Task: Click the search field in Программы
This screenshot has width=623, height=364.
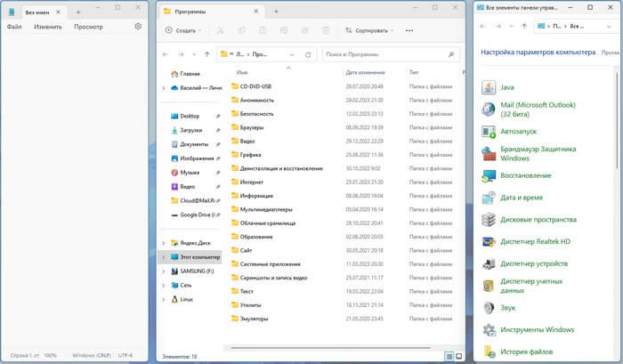Action: click(x=387, y=53)
